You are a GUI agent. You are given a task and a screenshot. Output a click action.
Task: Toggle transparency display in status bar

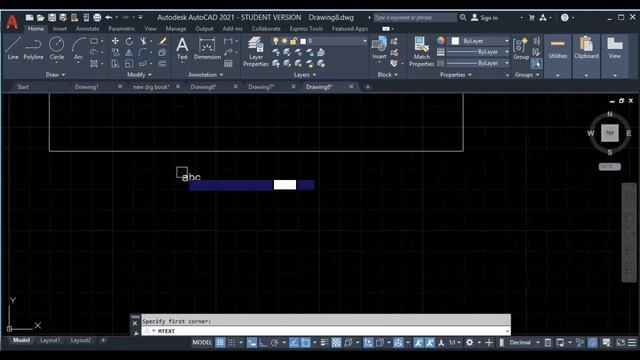click(x=336, y=343)
